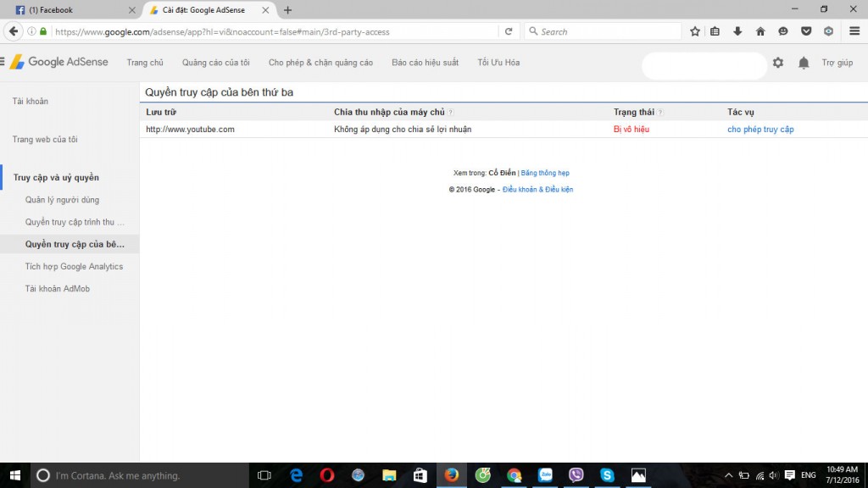Select Tài khoản in the sidebar
Image resolution: width=868 pixels, height=488 pixels.
[x=31, y=102]
